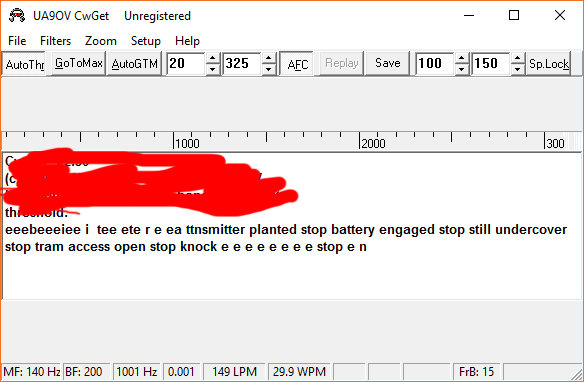This screenshot has height=382, width=584.
Task: Decrease the value 100 with down arrow
Action: (x=461, y=69)
